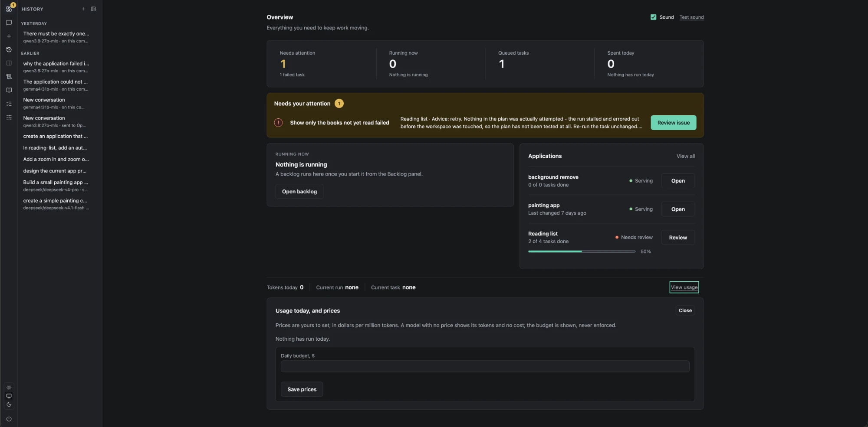
Task: Switch to dark theme moon icon
Action: pyautogui.click(x=9, y=405)
